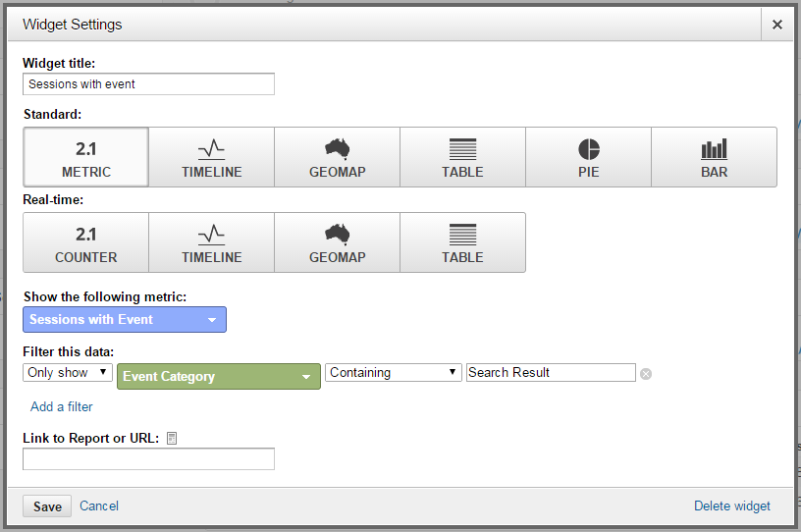Select the standard Geomap widget type
This screenshot has height=532, width=801.
coord(337,157)
